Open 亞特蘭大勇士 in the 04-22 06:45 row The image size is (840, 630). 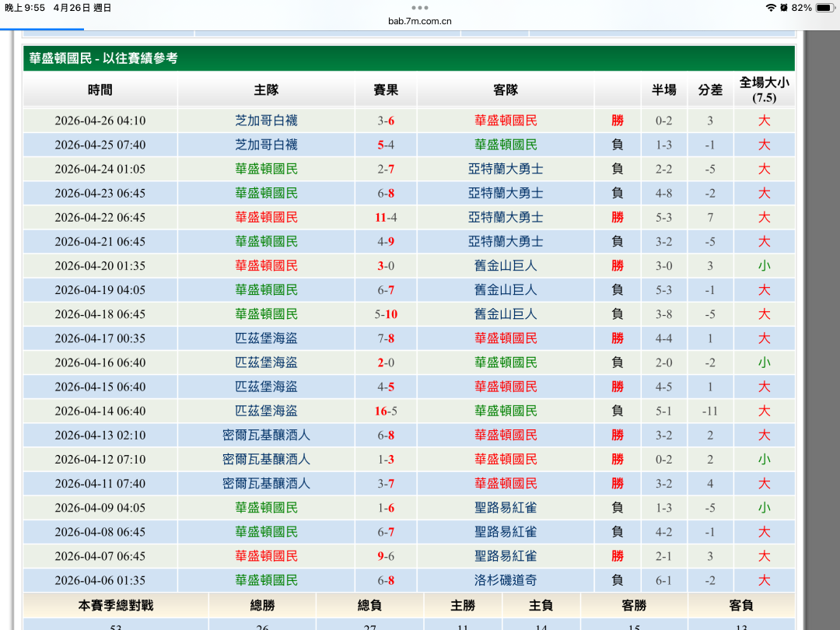[x=506, y=217]
